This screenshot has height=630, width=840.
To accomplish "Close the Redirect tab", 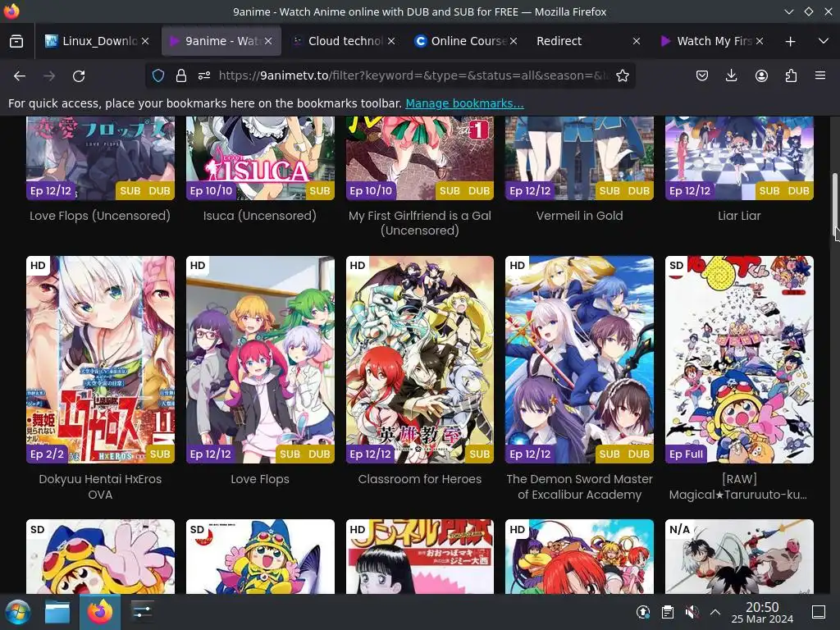I will (637, 41).
